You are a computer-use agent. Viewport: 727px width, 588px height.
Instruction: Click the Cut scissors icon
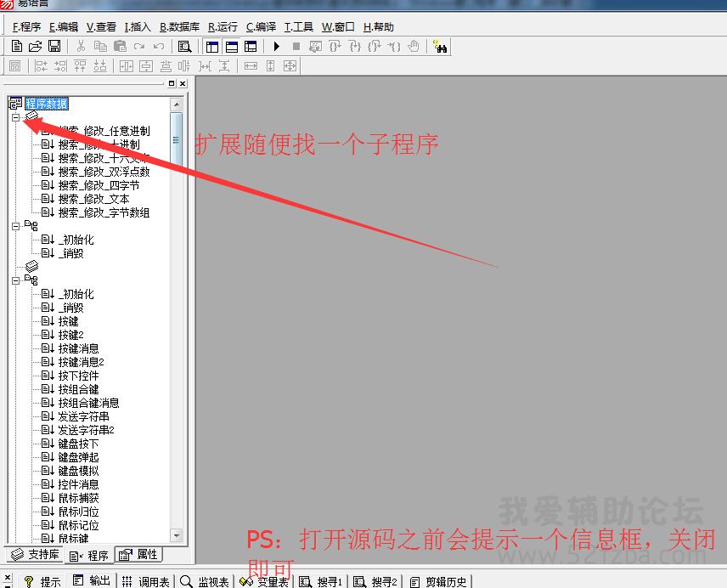82,46
